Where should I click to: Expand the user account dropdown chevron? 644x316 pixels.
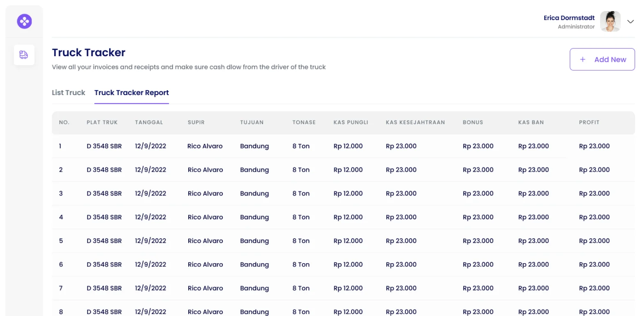[x=630, y=22]
